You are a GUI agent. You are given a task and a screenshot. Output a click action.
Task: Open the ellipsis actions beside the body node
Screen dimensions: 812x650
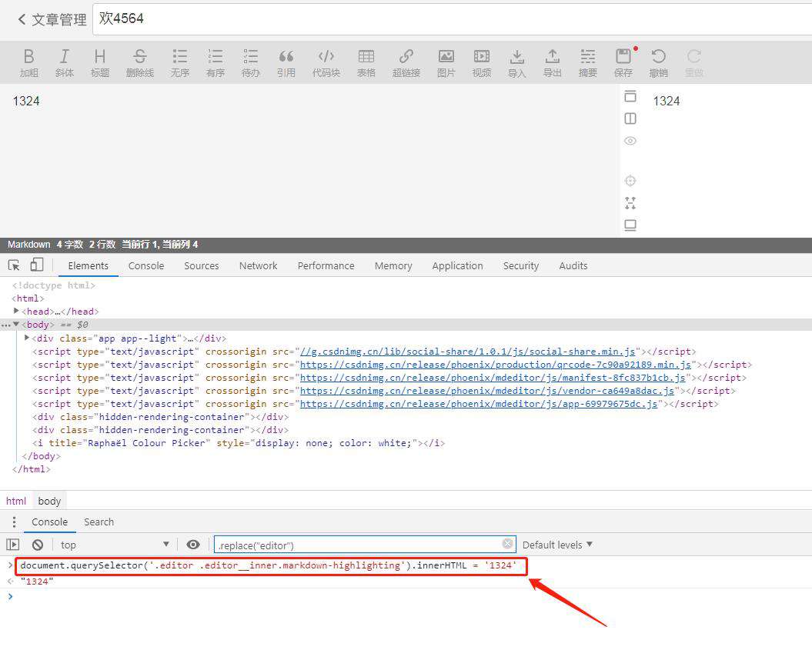pyautogui.click(x=5, y=325)
